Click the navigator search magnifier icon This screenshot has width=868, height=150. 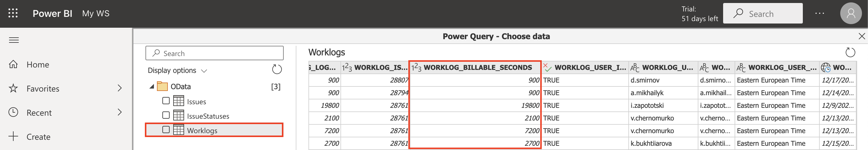156,53
